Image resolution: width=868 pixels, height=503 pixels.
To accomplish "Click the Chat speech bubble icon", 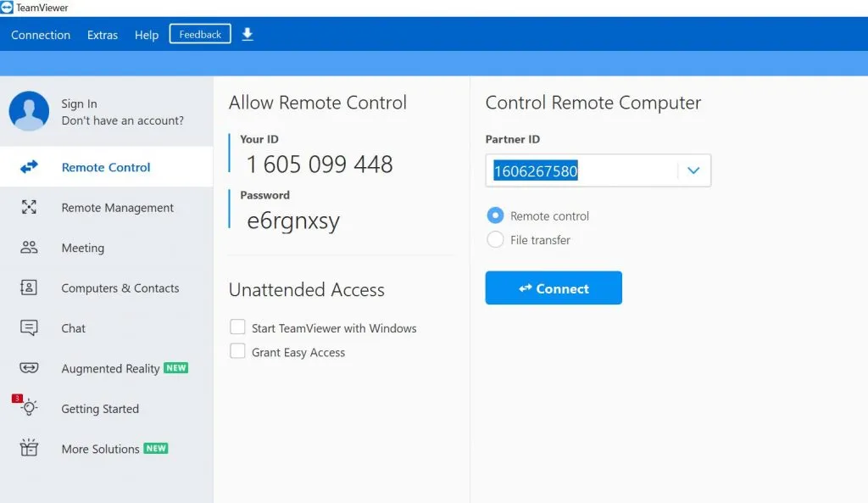I will coord(29,328).
